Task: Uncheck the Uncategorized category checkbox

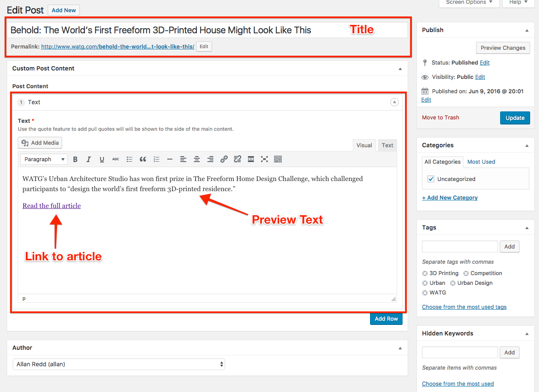Action: click(431, 179)
